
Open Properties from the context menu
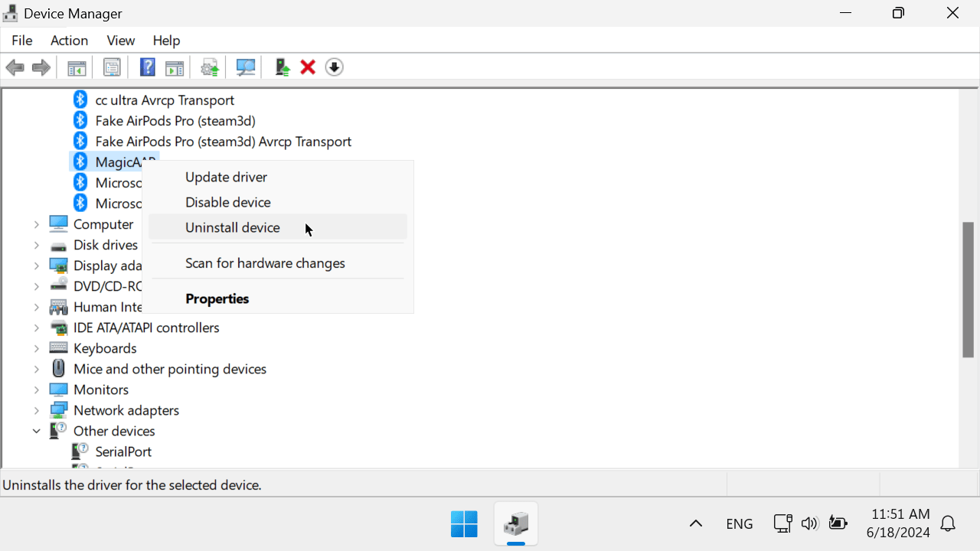click(x=217, y=298)
